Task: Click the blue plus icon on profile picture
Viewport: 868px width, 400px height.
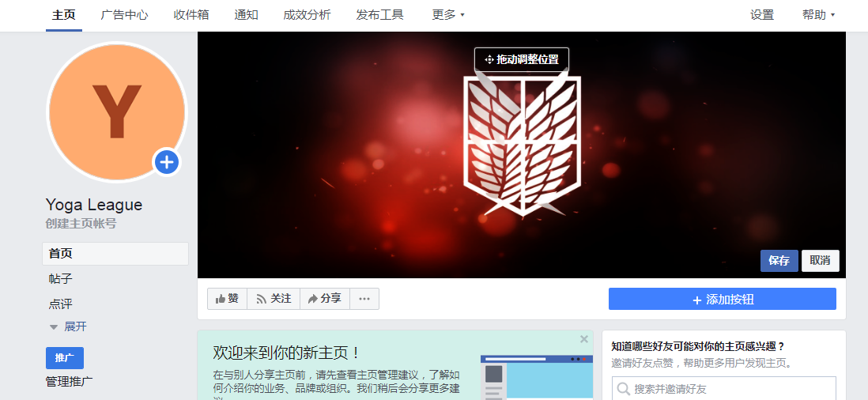Action: pos(167,163)
